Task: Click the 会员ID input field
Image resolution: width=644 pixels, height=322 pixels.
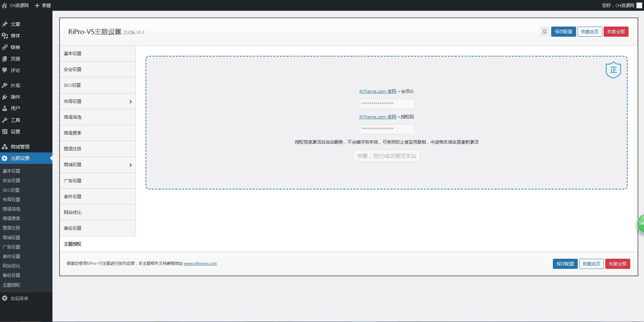Action: point(386,104)
